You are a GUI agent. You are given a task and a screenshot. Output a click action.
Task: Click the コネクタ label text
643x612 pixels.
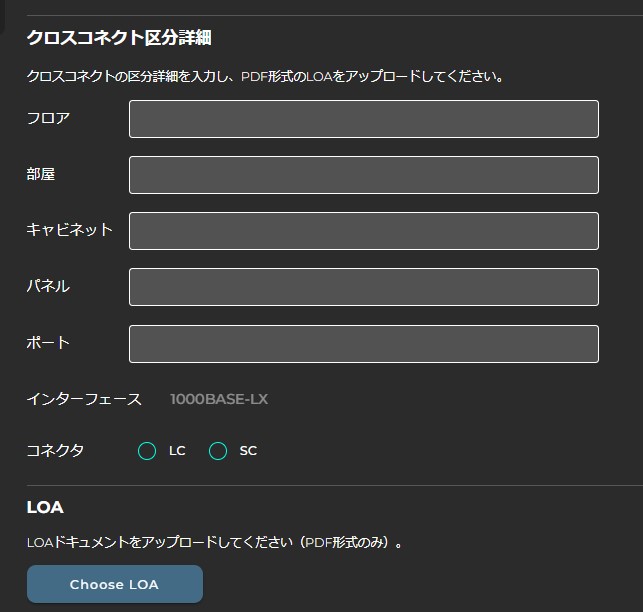point(55,451)
